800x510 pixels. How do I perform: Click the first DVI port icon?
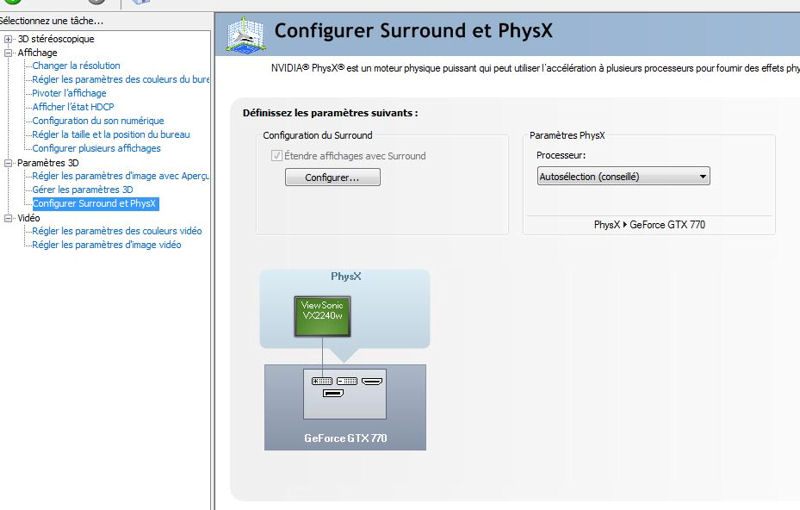(321, 381)
